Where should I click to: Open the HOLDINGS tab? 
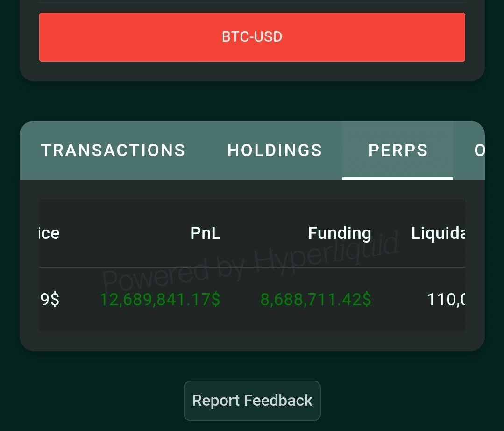click(274, 150)
